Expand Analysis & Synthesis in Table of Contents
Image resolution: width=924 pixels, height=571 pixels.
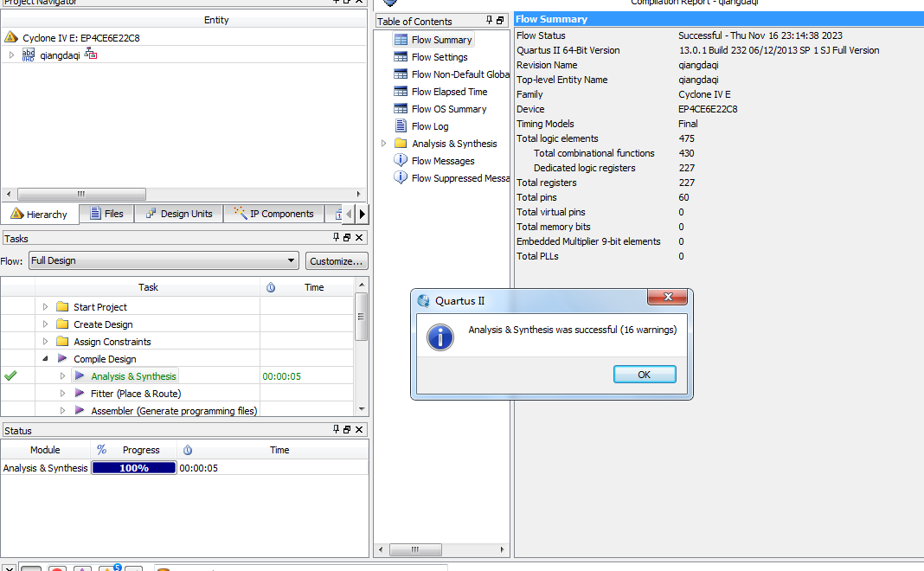[x=383, y=144]
